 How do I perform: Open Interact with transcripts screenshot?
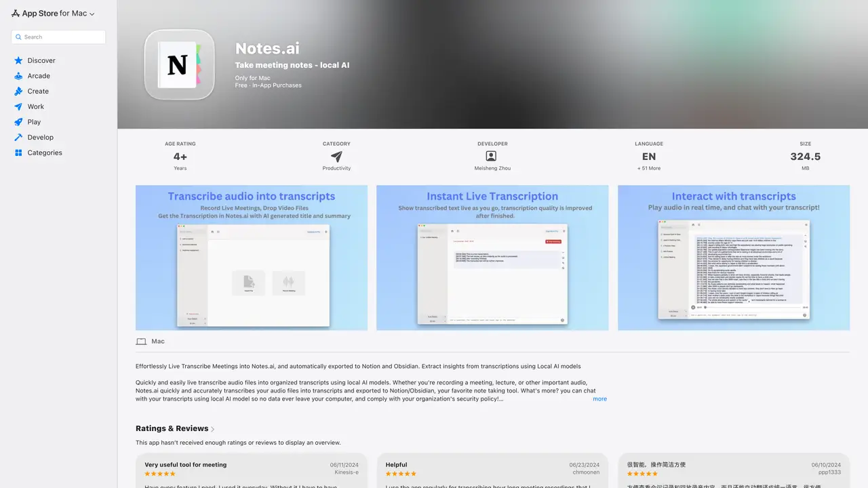(x=734, y=258)
